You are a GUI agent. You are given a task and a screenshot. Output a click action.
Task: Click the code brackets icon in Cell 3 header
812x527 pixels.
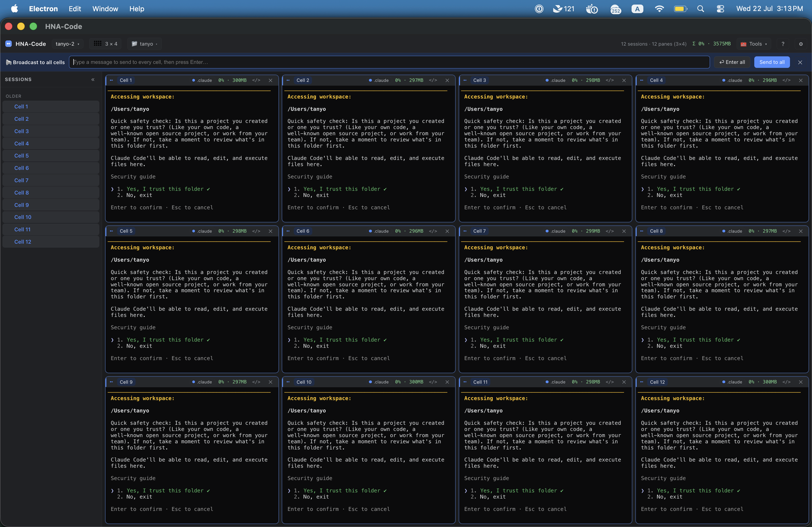[x=610, y=80]
